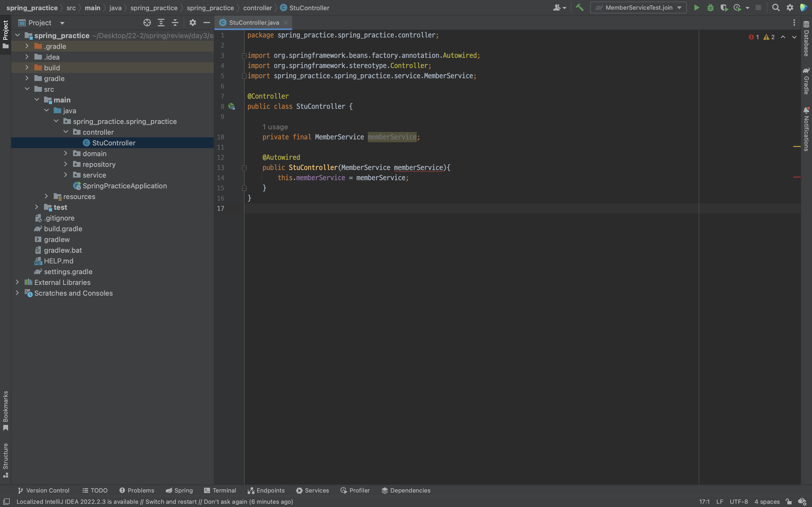This screenshot has height=507, width=812.
Task: Collapse all in Project tool window
Action: (175, 23)
